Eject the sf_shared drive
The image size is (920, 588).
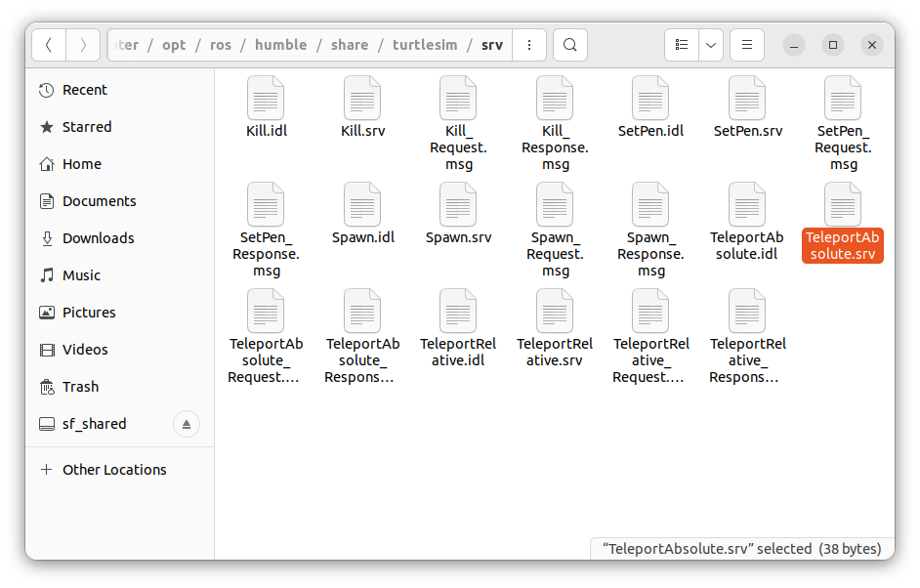(x=187, y=424)
